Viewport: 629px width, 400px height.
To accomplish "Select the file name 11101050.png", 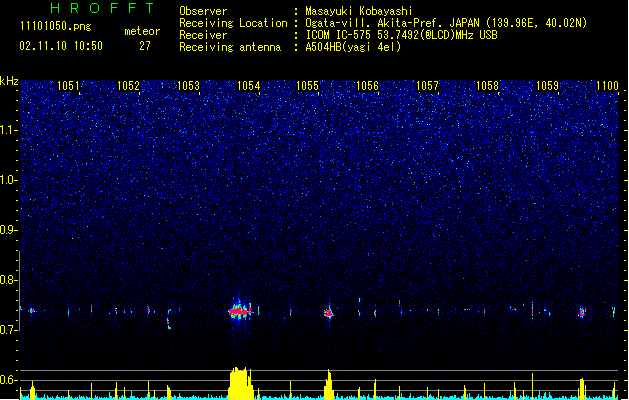I will 55,26.
